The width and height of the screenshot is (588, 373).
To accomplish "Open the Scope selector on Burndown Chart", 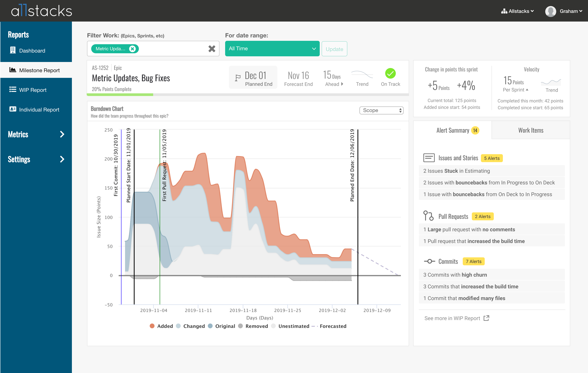I will (x=381, y=110).
